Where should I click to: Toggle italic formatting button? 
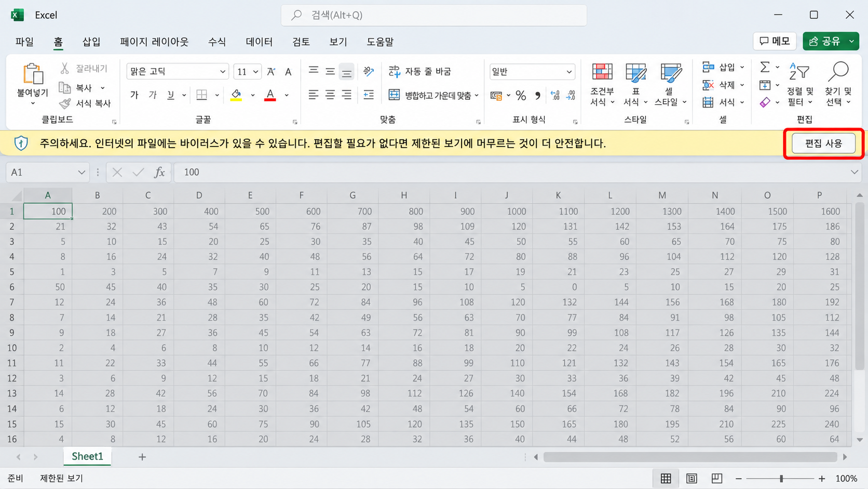(x=153, y=95)
